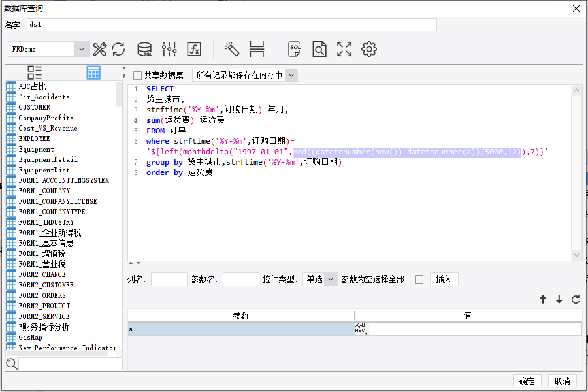588x392 pixels.
Task: Open the parameter sliders settings icon
Action: (x=169, y=49)
